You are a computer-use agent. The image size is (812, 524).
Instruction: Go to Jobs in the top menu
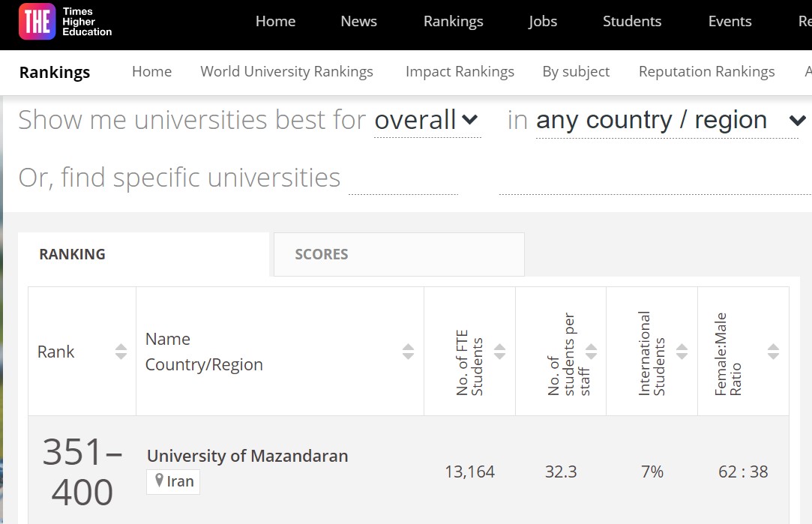542,22
